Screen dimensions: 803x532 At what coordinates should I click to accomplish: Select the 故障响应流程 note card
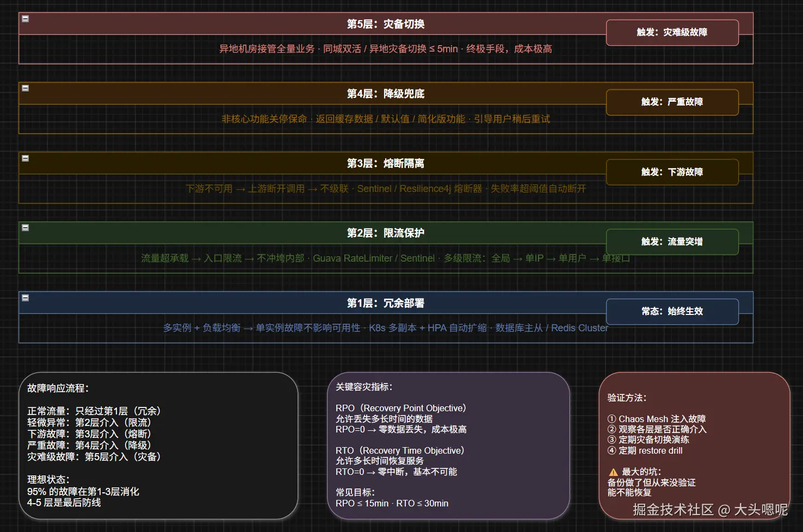[x=158, y=446]
